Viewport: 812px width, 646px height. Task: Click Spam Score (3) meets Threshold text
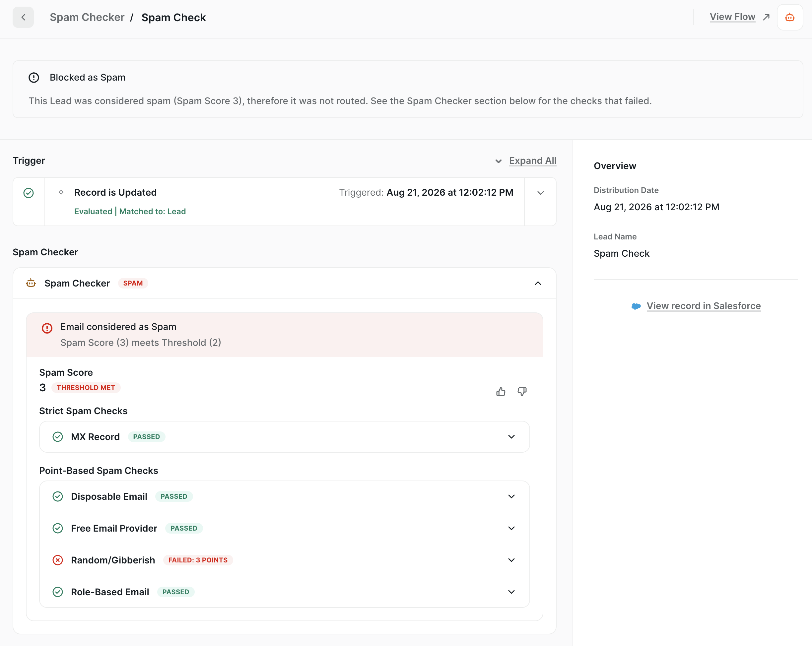click(141, 343)
